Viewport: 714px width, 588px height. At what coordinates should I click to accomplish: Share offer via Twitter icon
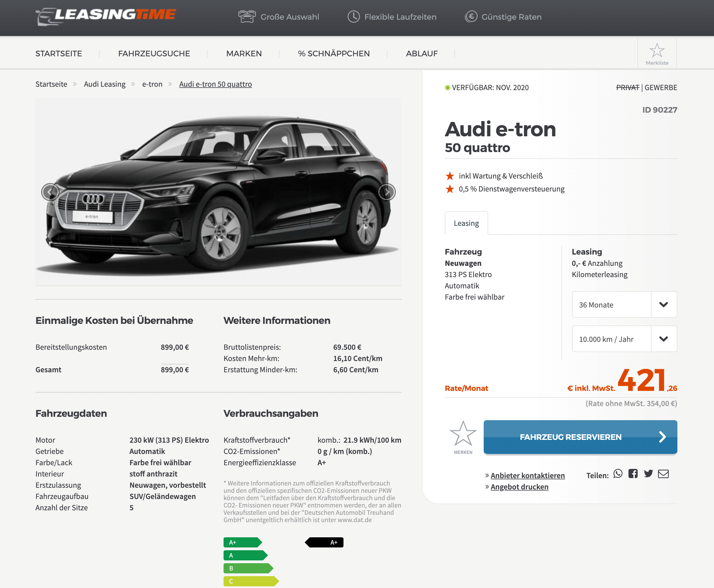coord(648,473)
